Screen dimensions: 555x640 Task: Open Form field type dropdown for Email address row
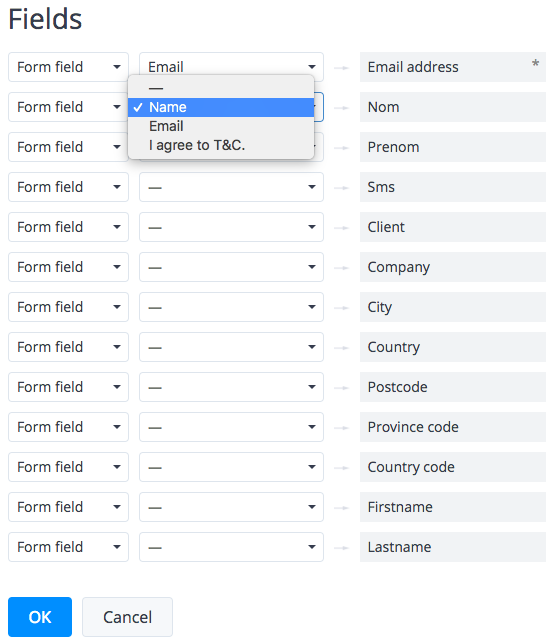[x=69, y=67]
